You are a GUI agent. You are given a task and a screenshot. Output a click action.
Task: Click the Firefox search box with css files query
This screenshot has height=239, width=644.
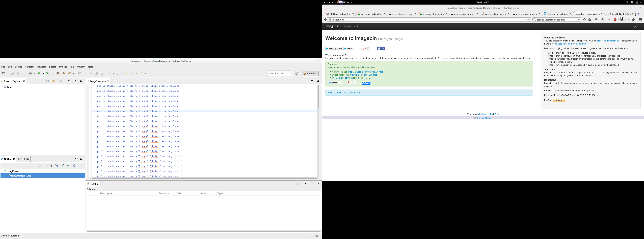click(556, 19)
